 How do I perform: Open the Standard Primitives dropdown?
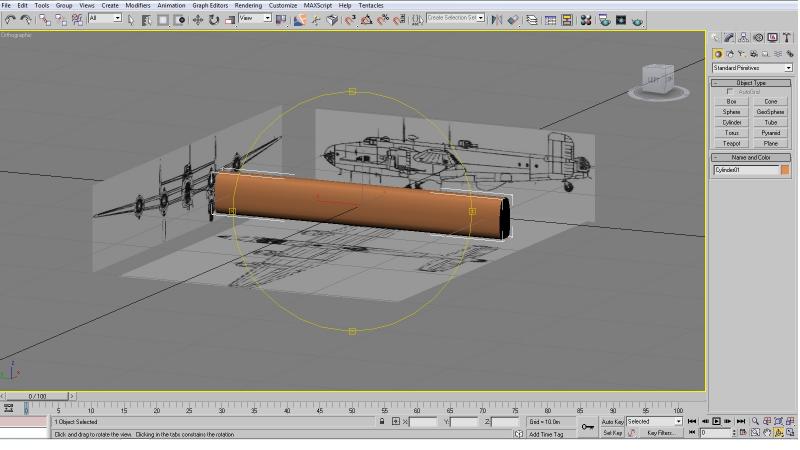coord(752,68)
